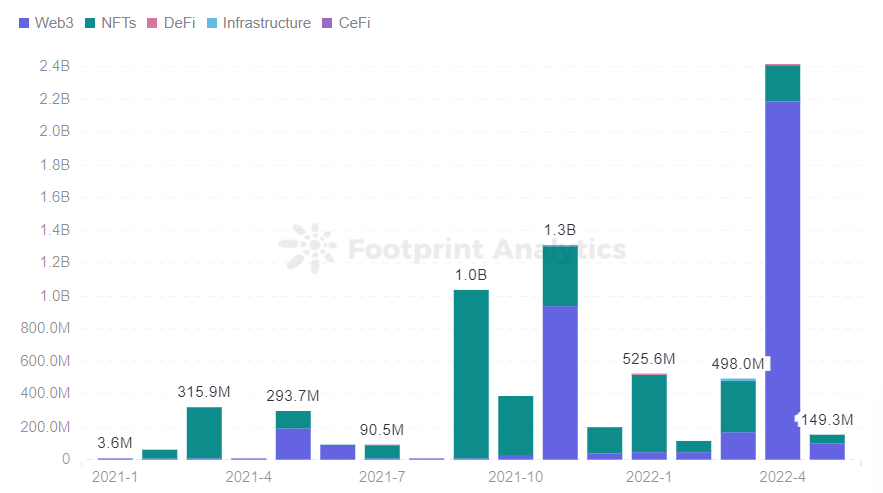Click the CeFi legend color square
This screenshot has height=493, width=883.
(328, 23)
